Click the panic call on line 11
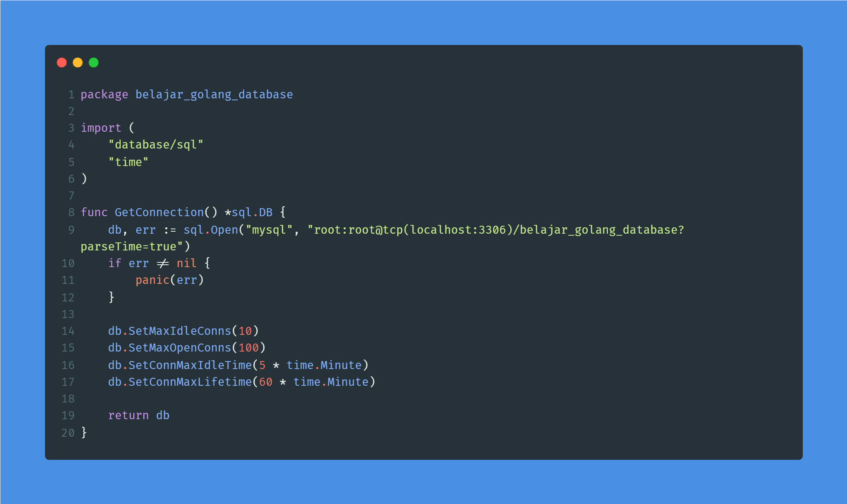Screen dimensions: 847x504 152,280
